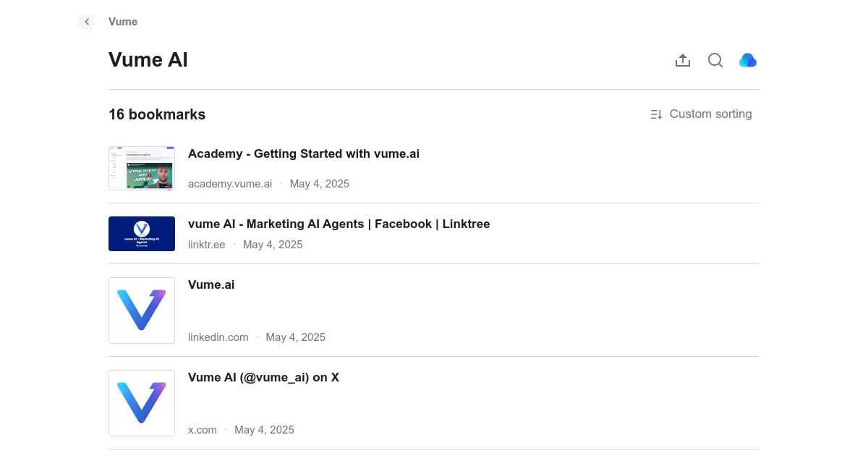Click the X bookmark Vume logo thumbnail
Screen dimensions: 868x456
pos(142,403)
